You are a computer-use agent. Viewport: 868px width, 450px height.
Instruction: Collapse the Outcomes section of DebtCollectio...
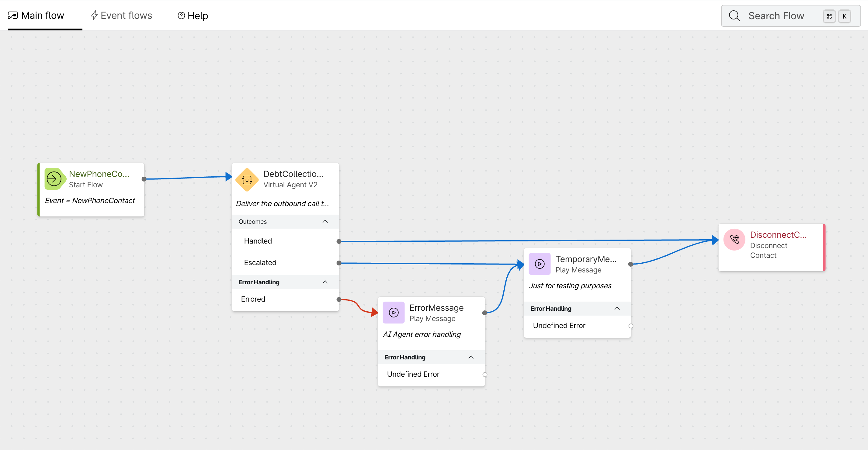[x=325, y=222]
